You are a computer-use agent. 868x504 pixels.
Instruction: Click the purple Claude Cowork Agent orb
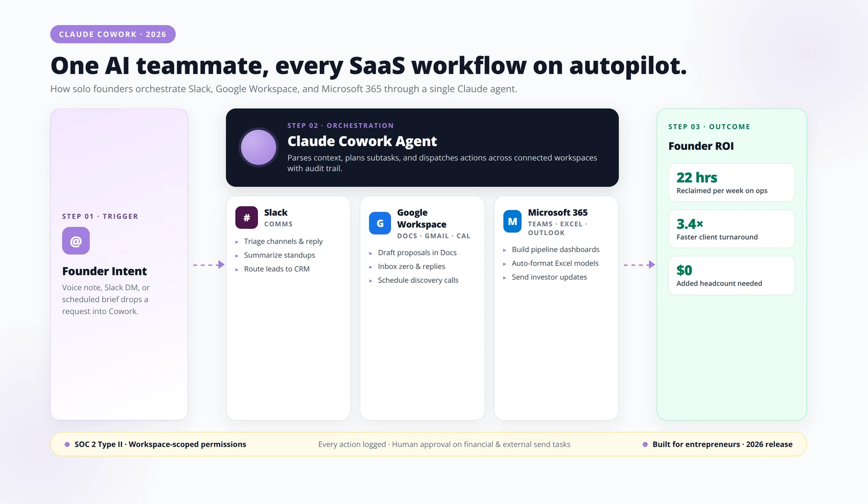[x=258, y=147]
